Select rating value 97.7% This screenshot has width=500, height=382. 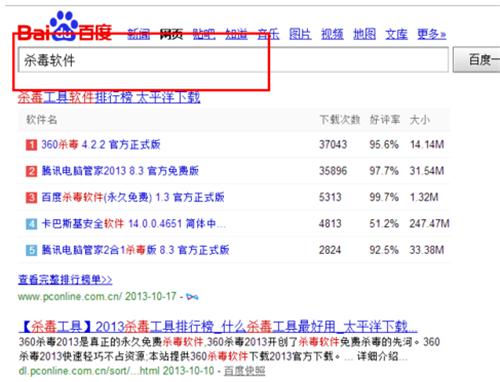point(384,171)
